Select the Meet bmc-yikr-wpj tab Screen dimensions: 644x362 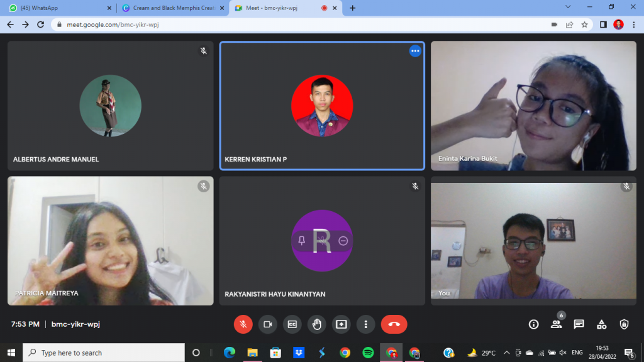[284, 8]
